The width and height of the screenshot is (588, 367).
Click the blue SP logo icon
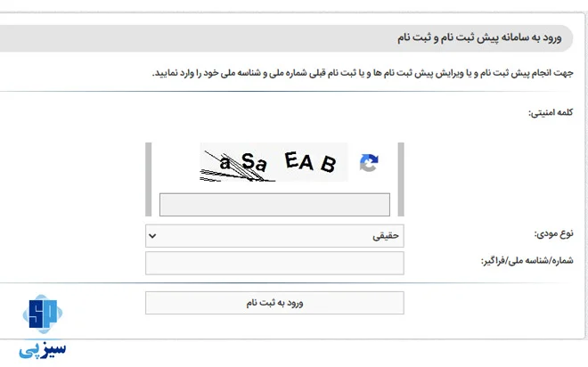point(43,314)
